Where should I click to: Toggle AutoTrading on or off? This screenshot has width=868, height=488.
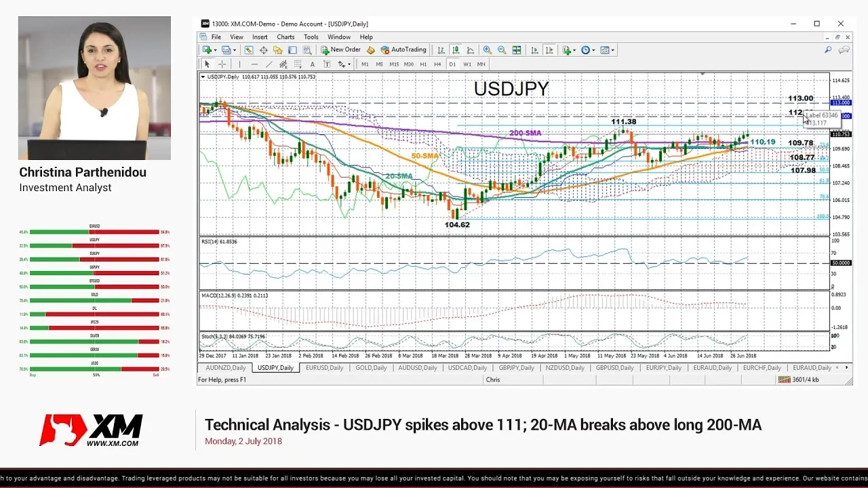403,49
